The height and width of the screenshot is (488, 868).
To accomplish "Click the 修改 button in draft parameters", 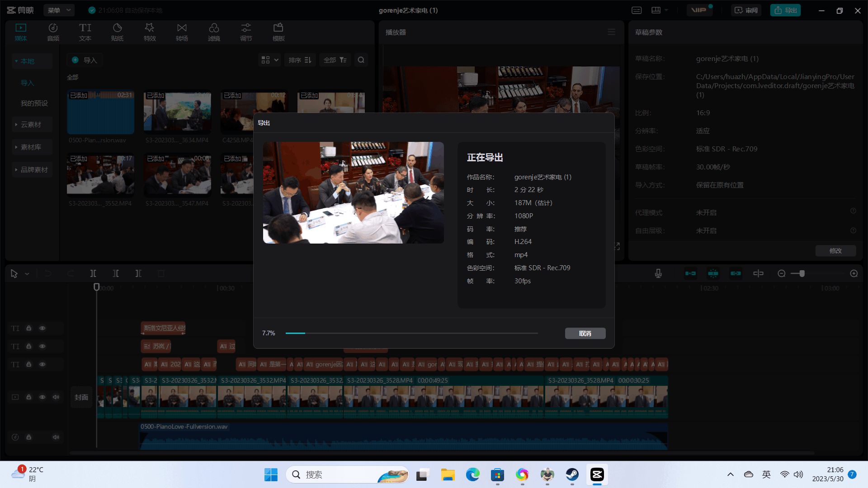I will coord(835,251).
